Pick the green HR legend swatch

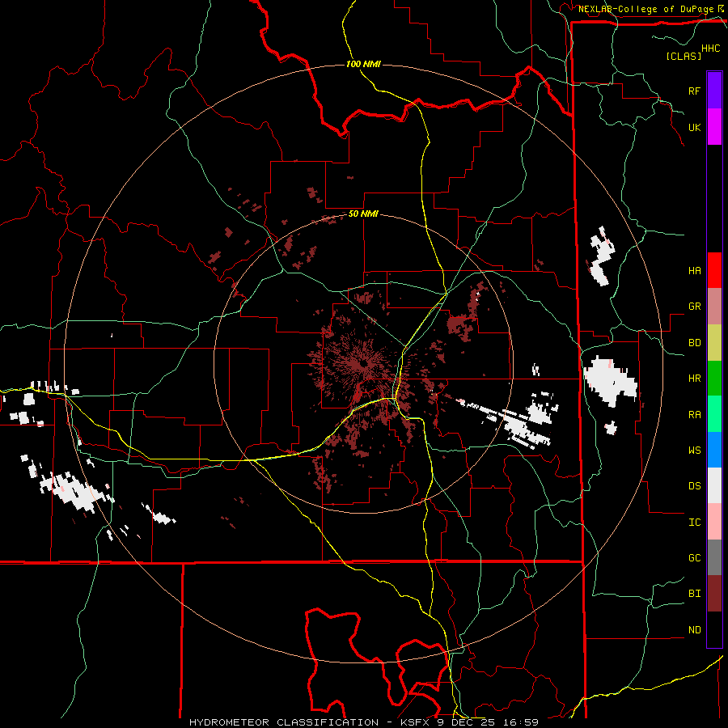[x=714, y=379]
